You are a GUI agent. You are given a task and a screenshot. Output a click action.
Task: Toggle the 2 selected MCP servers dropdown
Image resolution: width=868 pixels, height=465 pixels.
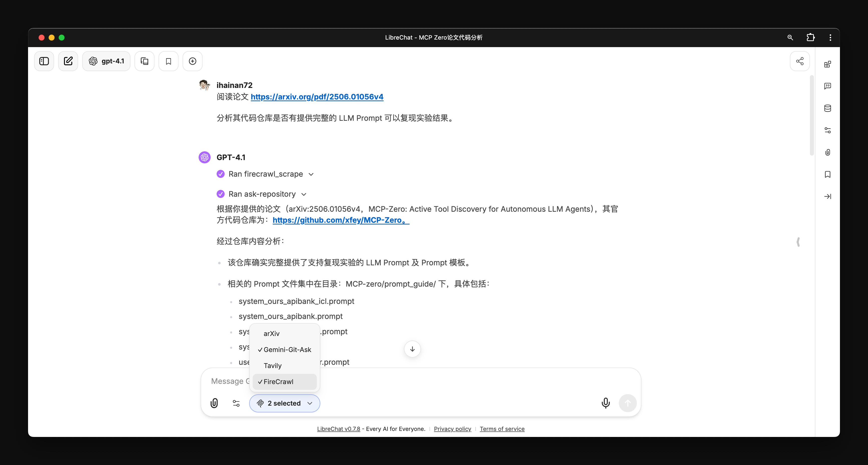coord(284,403)
